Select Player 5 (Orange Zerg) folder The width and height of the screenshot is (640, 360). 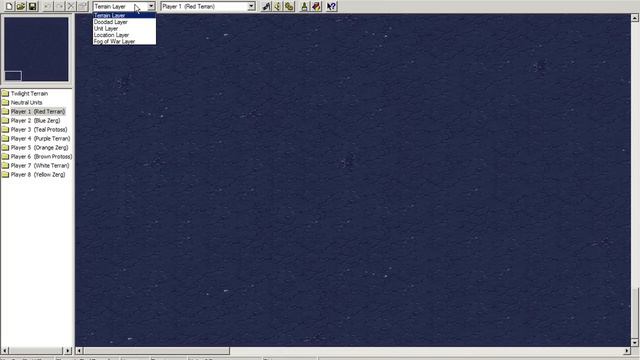35,147
